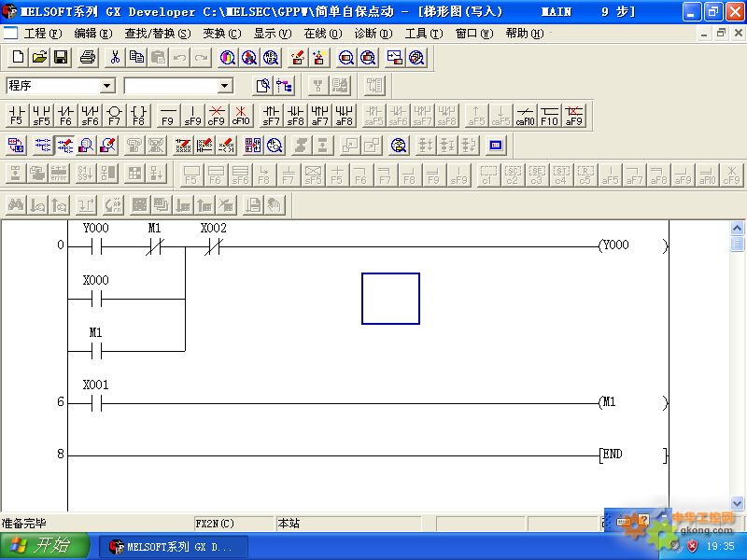Screen dimensions: 747x560
Task: Open the 工程(F) menu
Action: [43, 33]
